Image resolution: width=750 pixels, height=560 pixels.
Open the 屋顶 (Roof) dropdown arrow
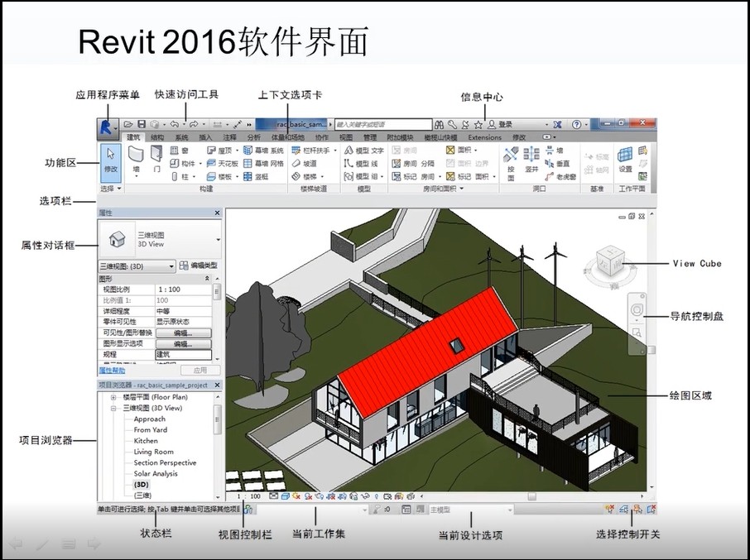(x=237, y=151)
